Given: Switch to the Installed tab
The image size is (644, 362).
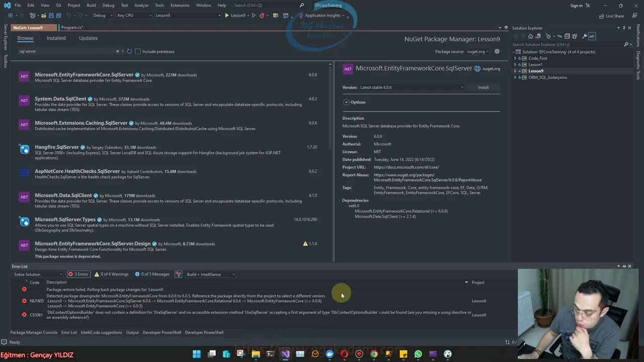Looking at the screenshot, I should [x=56, y=38].
